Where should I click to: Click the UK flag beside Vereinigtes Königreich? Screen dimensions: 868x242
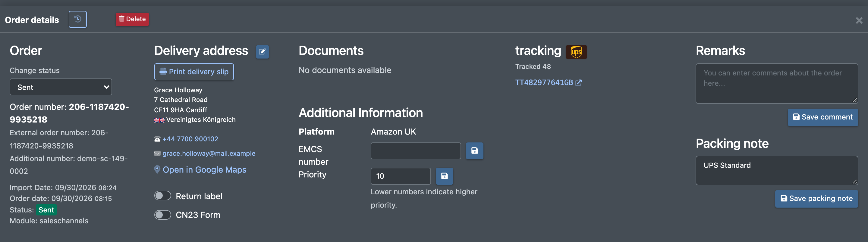coord(159,120)
